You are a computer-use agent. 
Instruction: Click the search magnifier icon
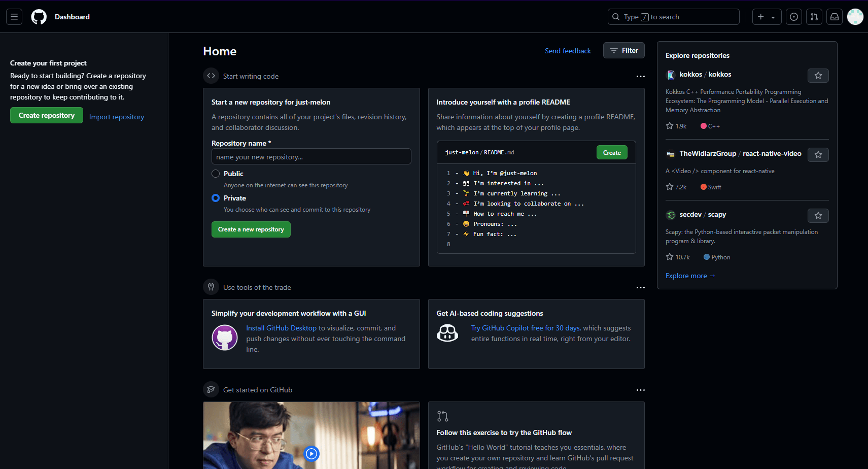(616, 17)
